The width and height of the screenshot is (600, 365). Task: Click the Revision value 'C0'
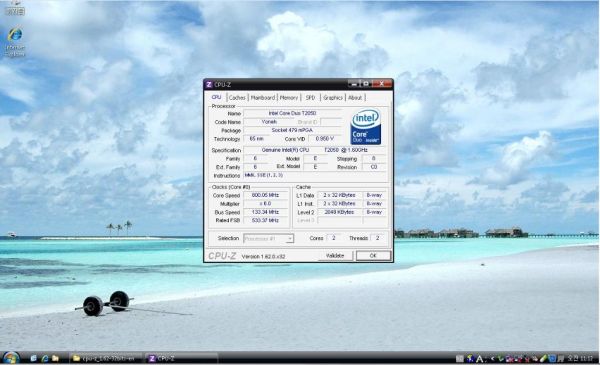pyautogui.click(x=374, y=167)
